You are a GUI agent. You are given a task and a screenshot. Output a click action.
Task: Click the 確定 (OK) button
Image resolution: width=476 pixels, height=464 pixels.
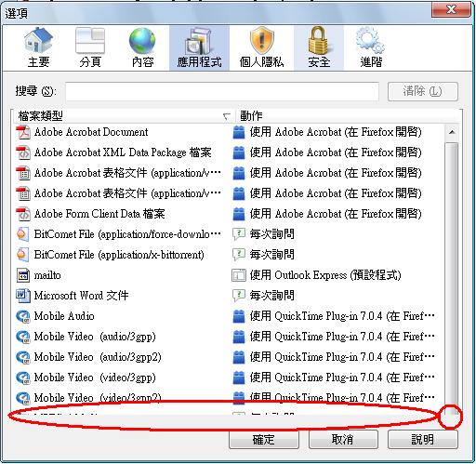264,439
